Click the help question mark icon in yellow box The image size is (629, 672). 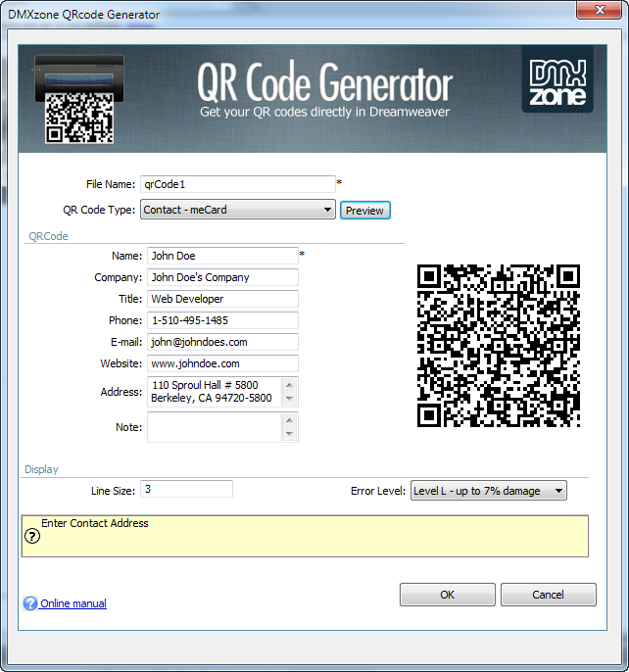click(32, 536)
